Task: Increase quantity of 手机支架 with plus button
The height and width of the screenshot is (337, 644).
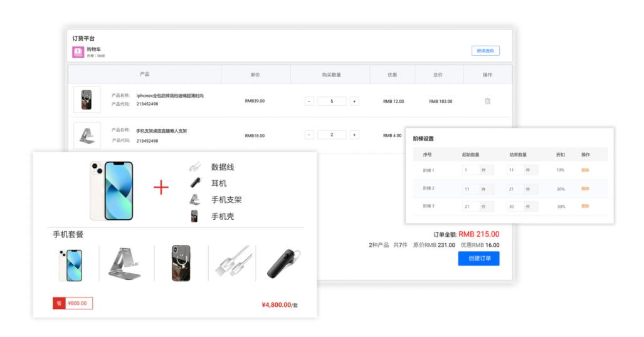Action: [354, 135]
